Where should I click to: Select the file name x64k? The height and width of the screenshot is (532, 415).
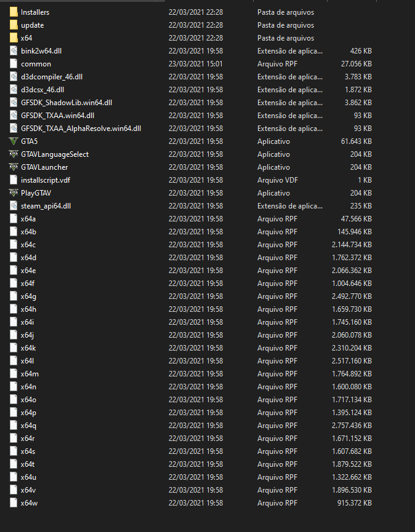[x=28, y=348]
